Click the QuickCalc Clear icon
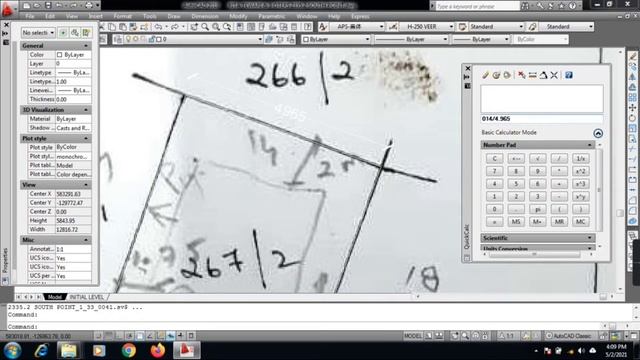This screenshot has height=360, width=640. point(485,75)
